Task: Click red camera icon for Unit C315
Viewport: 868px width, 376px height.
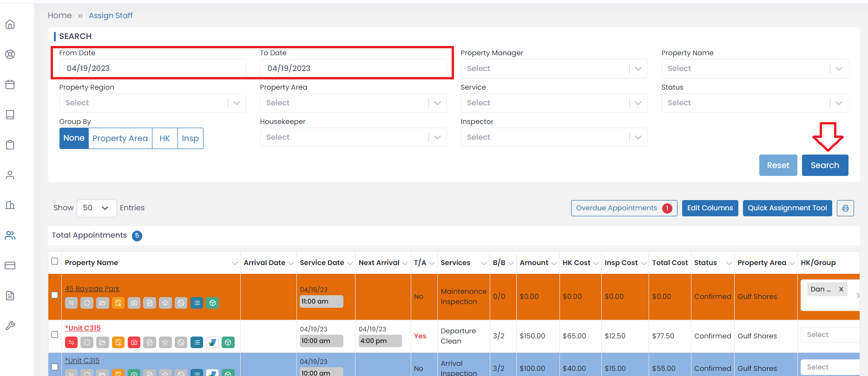Action: click(134, 343)
